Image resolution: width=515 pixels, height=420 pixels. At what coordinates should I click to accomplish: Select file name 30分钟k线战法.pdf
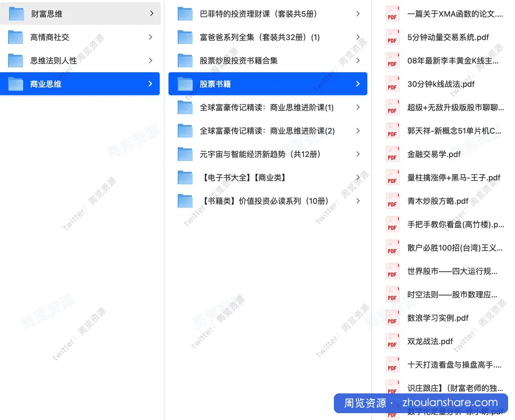click(x=441, y=84)
